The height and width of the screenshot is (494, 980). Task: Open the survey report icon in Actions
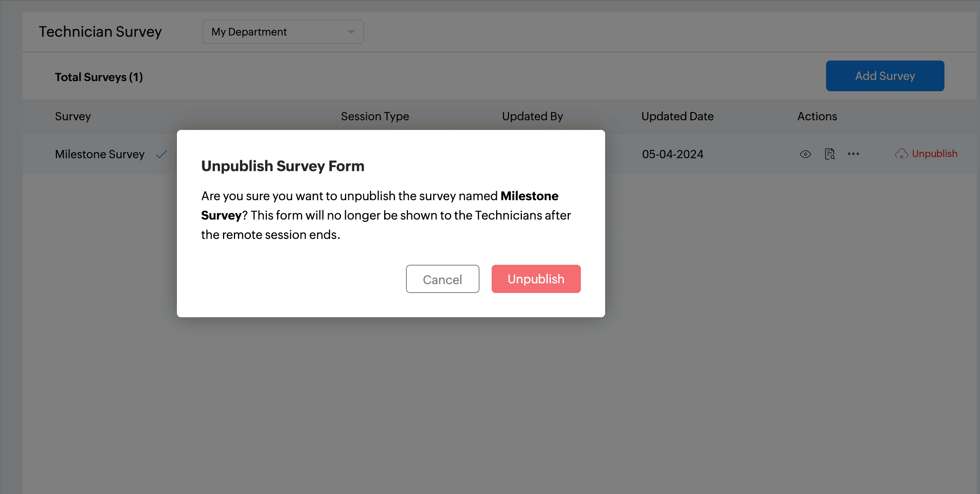829,154
